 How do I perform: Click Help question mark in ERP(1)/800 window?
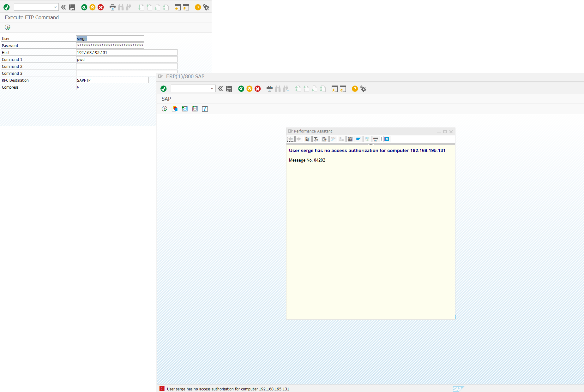point(355,89)
